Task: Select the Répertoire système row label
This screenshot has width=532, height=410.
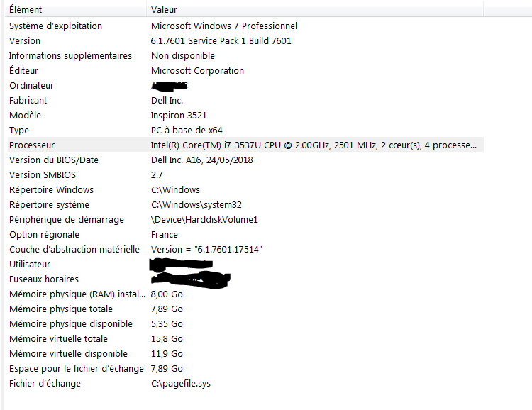Action: (x=49, y=205)
